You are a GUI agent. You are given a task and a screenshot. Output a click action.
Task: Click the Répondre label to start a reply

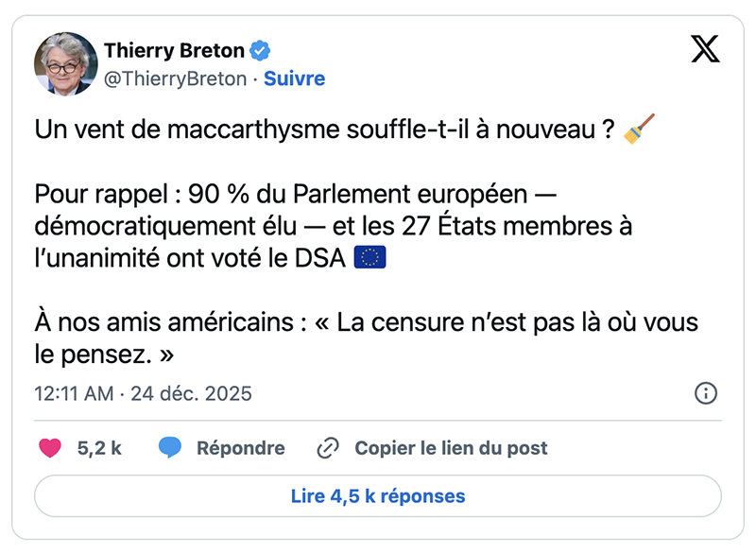point(239,447)
